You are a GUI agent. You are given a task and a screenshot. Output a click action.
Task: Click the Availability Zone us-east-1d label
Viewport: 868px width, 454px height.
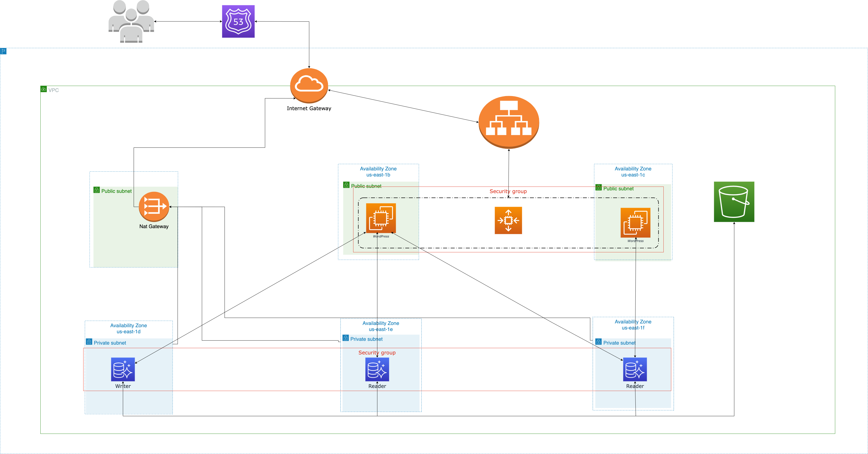[128, 328]
